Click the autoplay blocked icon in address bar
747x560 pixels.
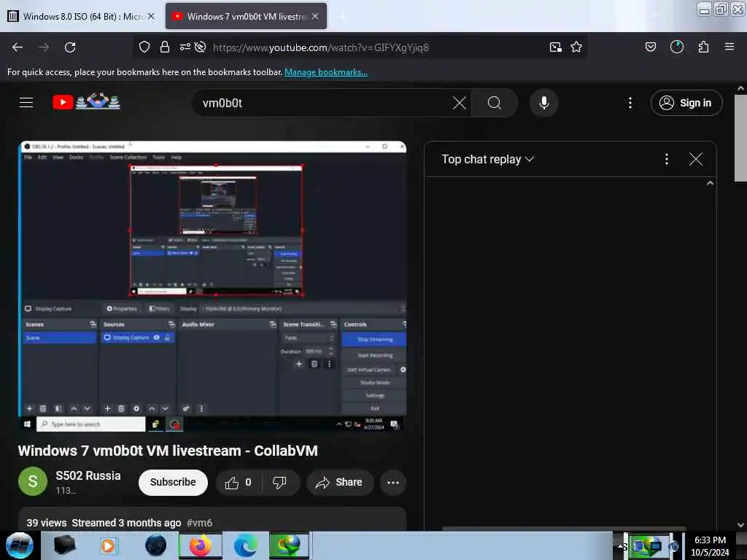coord(201,47)
